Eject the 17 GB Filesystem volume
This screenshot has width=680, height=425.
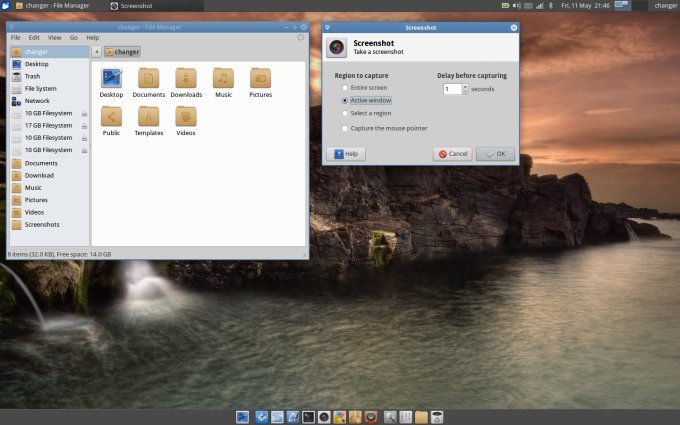pos(84,126)
